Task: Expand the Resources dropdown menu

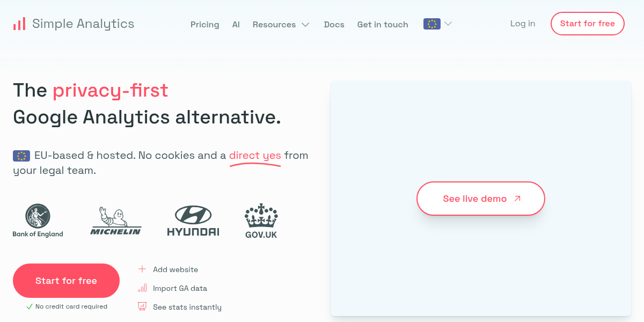Action: click(x=281, y=25)
